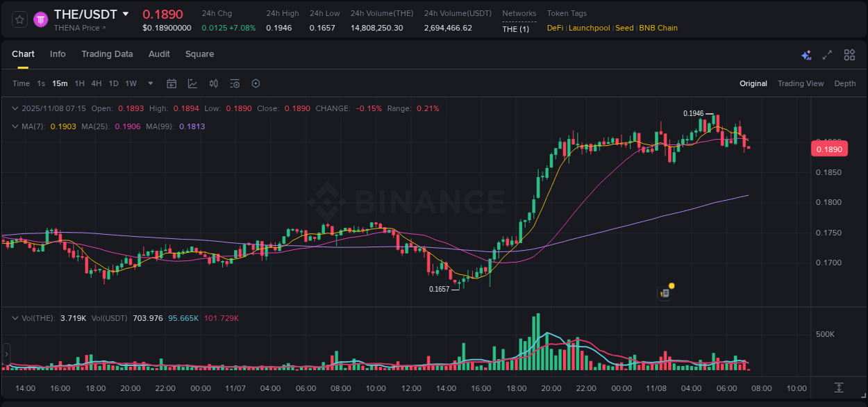Open the date range calendar picker
Viewport: 868px width, 407px height.
[172, 83]
